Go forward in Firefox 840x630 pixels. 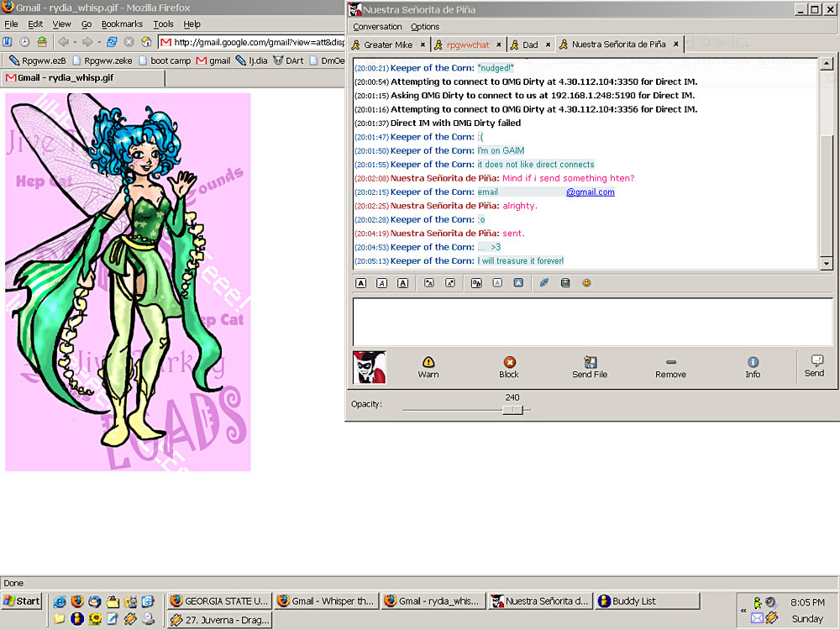tap(88, 42)
